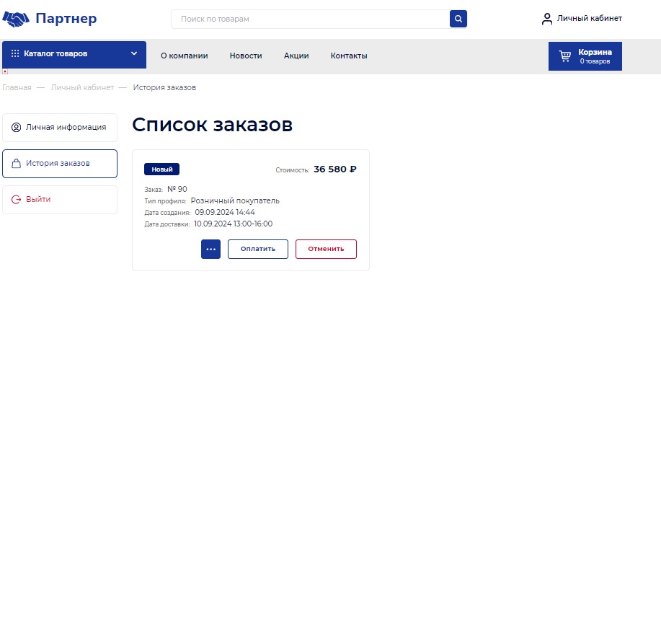This screenshot has width=661, height=644.
Task: Click the 0 товаров cart count
Action: [595, 61]
